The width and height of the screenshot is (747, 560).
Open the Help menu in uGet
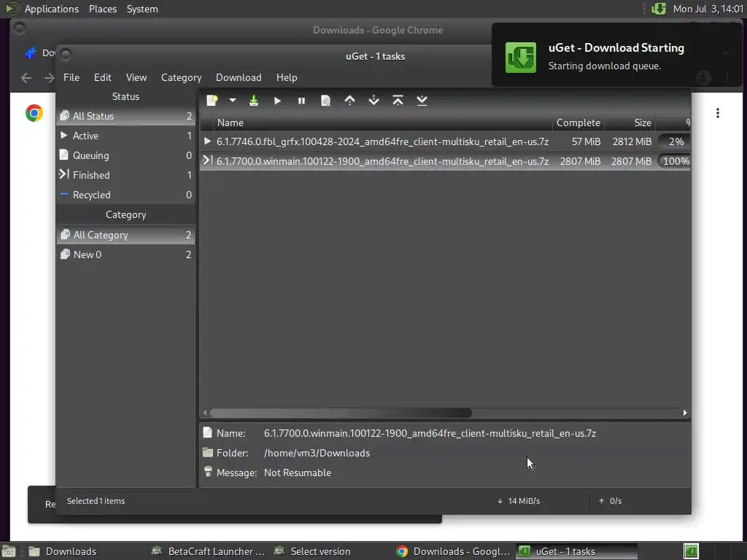coord(287,77)
